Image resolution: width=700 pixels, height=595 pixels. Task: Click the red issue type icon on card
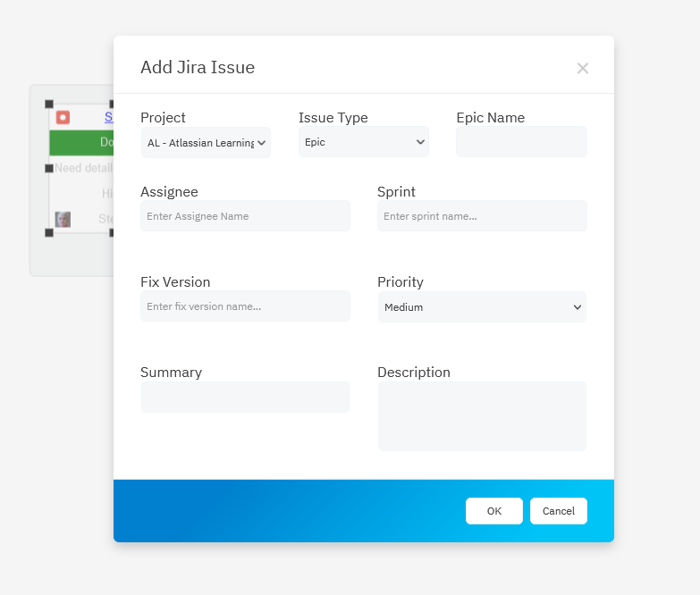click(63, 117)
